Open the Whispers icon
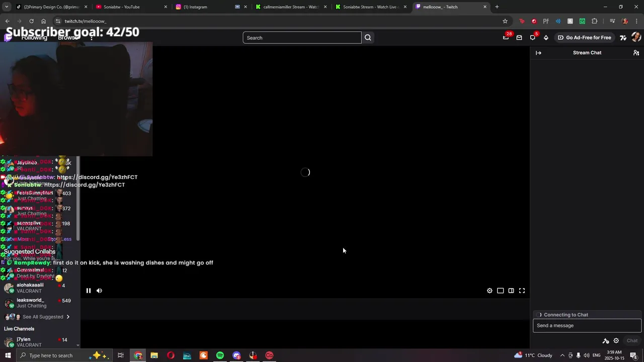The height and width of the screenshot is (362, 644). pyautogui.click(x=533, y=38)
